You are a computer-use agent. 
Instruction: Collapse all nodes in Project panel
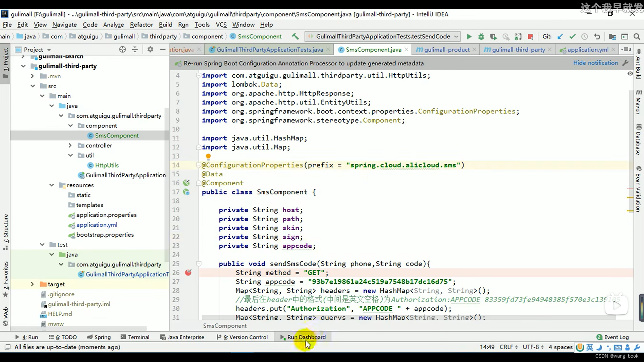[x=135, y=50]
